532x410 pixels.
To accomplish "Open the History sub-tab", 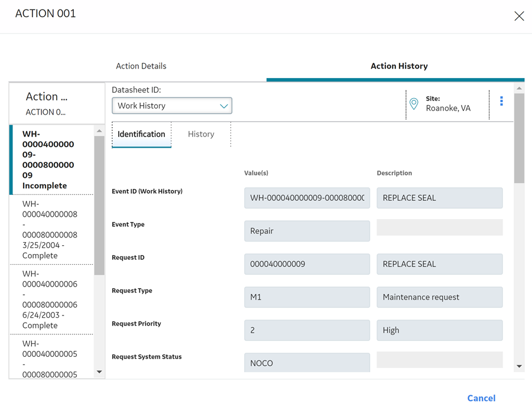I will (201, 134).
